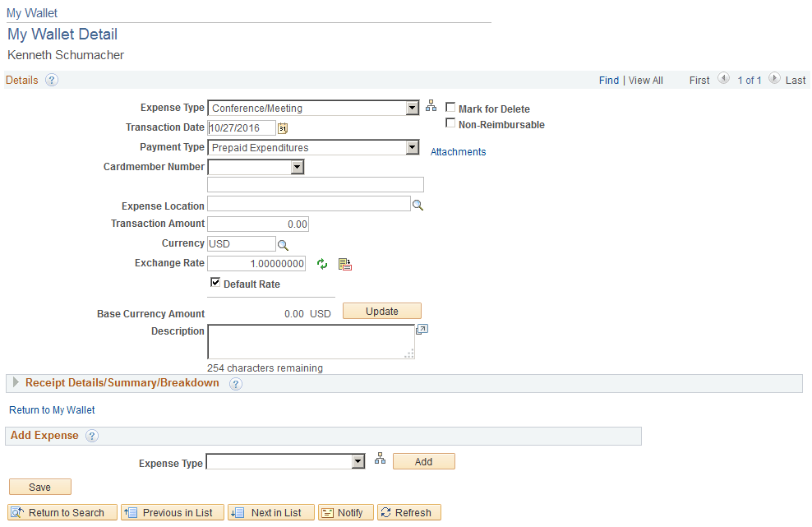
Task: Check the Mark for Delete checkbox
Action: (x=450, y=108)
